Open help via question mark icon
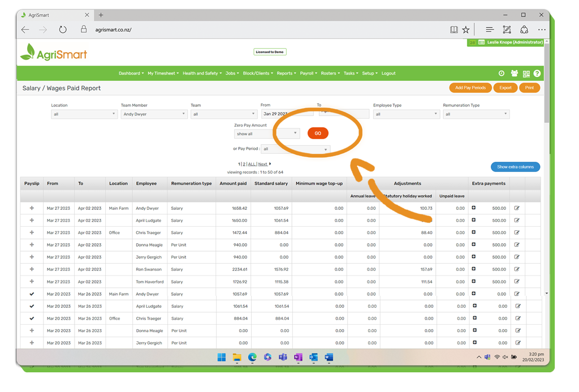 [537, 74]
